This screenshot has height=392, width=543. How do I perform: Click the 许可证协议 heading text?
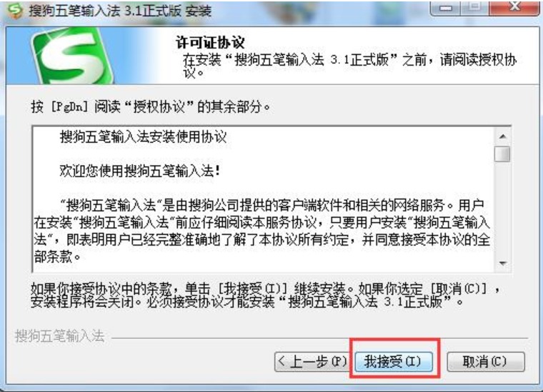pyautogui.click(x=210, y=42)
